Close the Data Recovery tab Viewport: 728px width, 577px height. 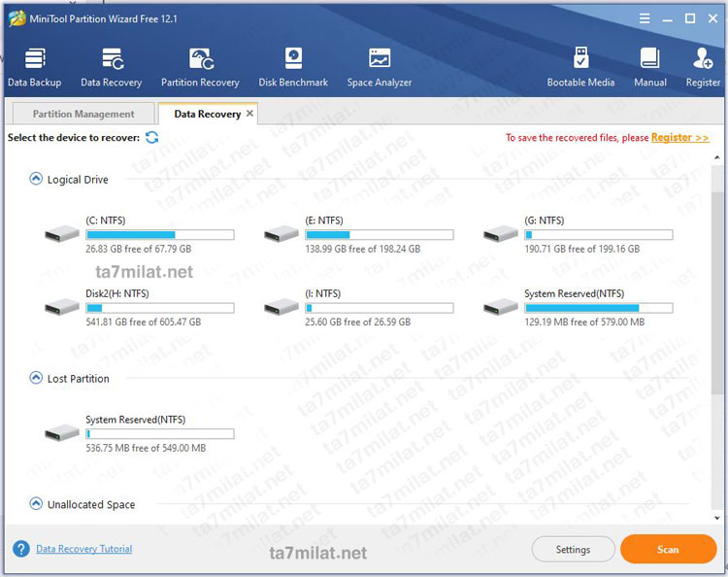[249, 114]
